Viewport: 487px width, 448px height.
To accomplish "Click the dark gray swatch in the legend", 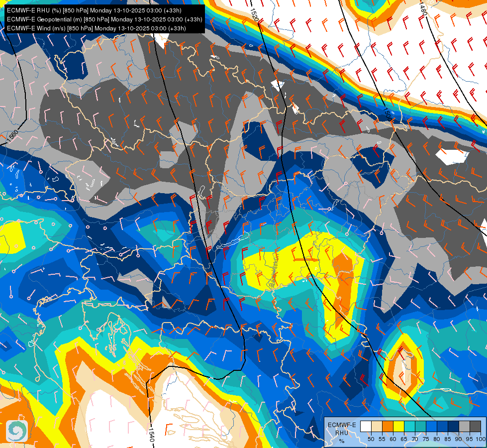I will click(x=475, y=426).
